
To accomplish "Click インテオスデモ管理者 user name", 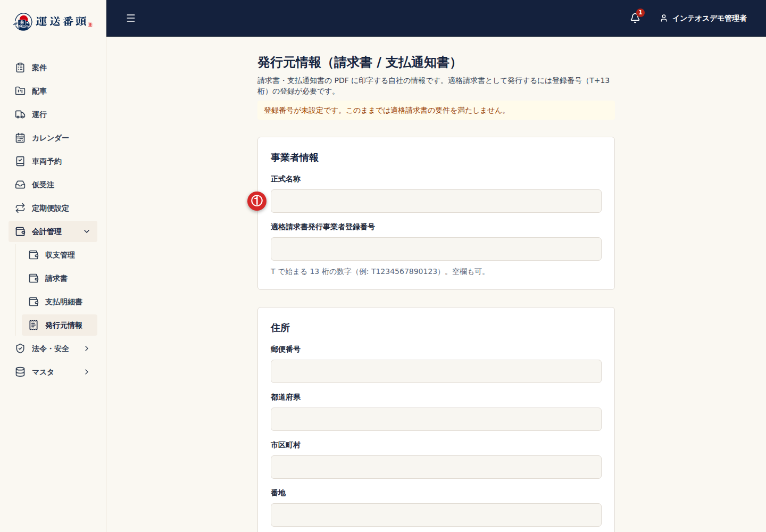I will [709, 18].
